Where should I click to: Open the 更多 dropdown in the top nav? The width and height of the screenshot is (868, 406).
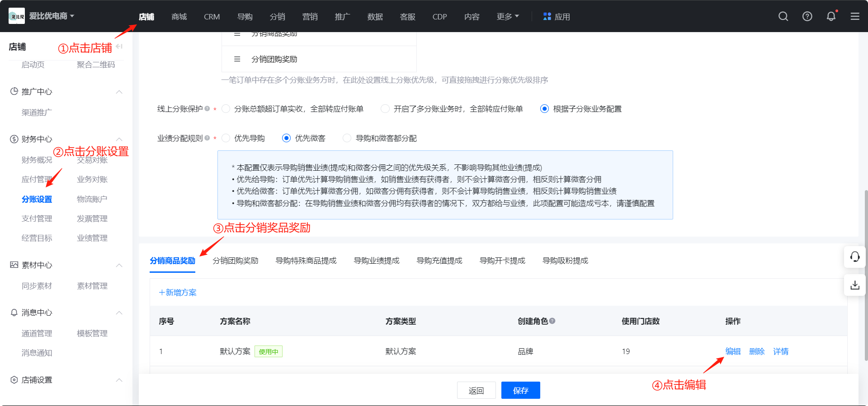coord(508,17)
